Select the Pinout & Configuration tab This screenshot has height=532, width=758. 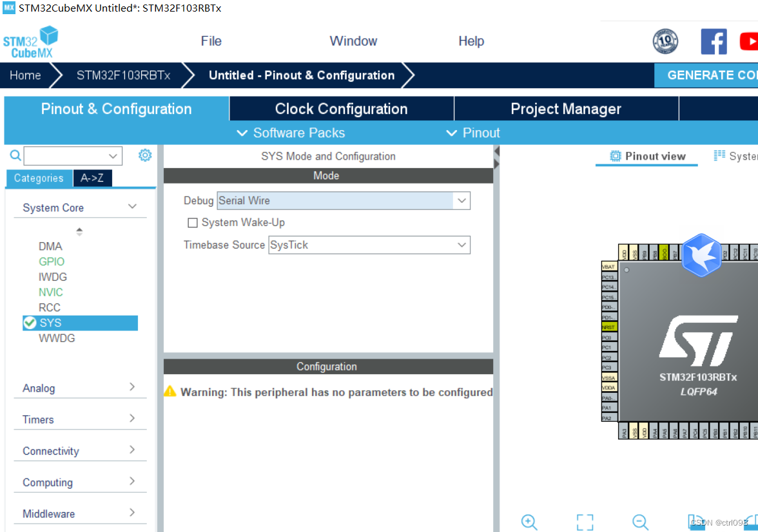tap(117, 109)
